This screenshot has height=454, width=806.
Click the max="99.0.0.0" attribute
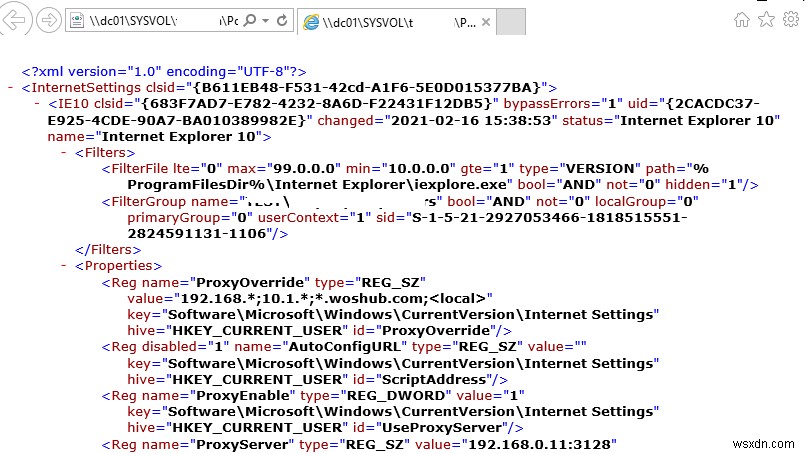(284, 168)
